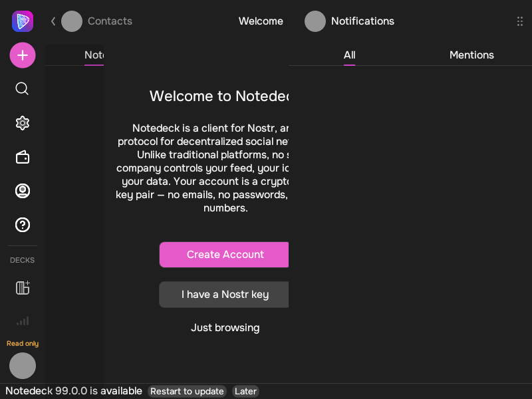Dismiss update with the Later button
The width and height of the screenshot is (532, 399).
(245, 391)
